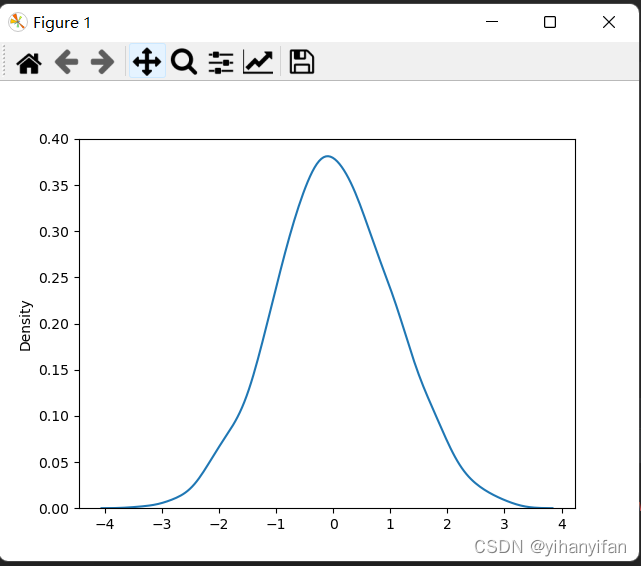The height and width of the screenshot is (566, 641).
Task: Click the Density y-axis label
Action: point(25,326)
